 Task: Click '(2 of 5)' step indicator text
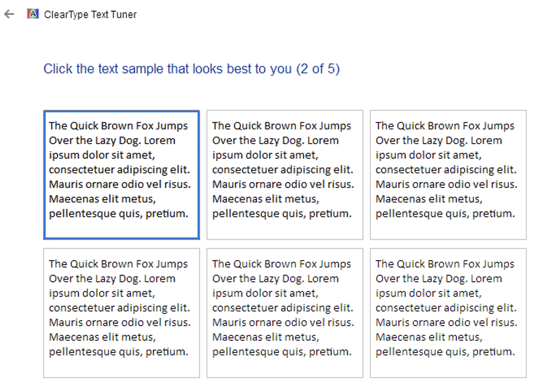(318, 69)
